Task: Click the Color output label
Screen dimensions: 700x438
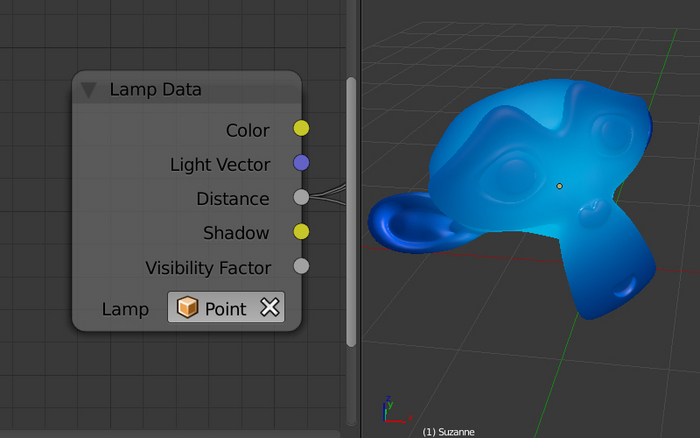Action: coord(247,130)
